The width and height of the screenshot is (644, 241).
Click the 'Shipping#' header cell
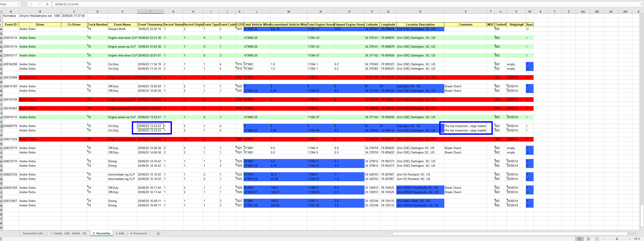click(x=516, y=24)
